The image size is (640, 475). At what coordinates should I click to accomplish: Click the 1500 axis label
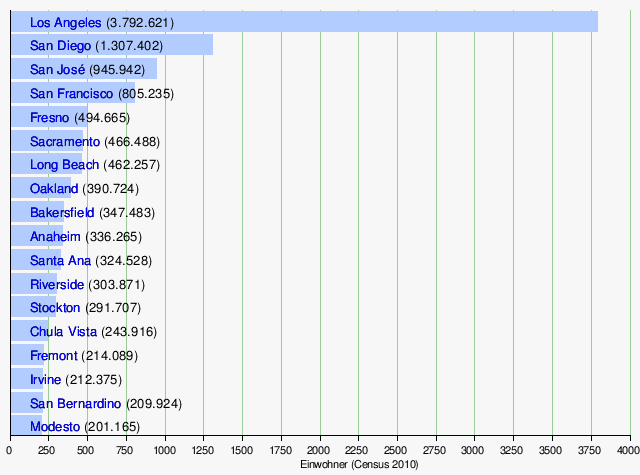(x=242, y=450)
